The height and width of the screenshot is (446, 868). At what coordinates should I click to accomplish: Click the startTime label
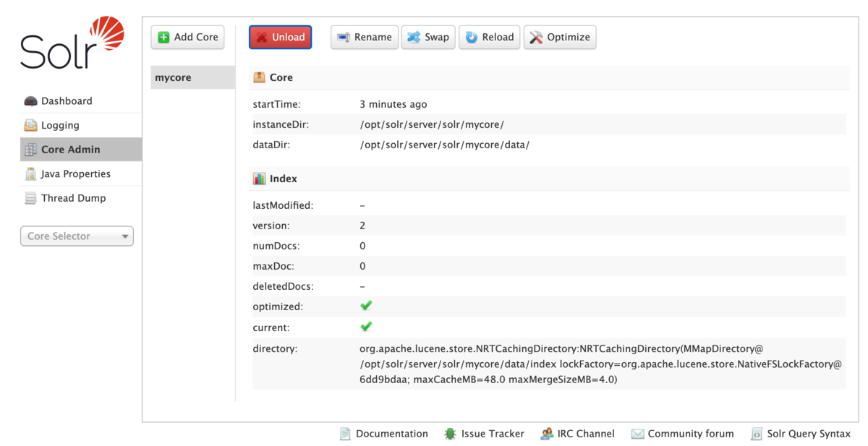point(276,104)
